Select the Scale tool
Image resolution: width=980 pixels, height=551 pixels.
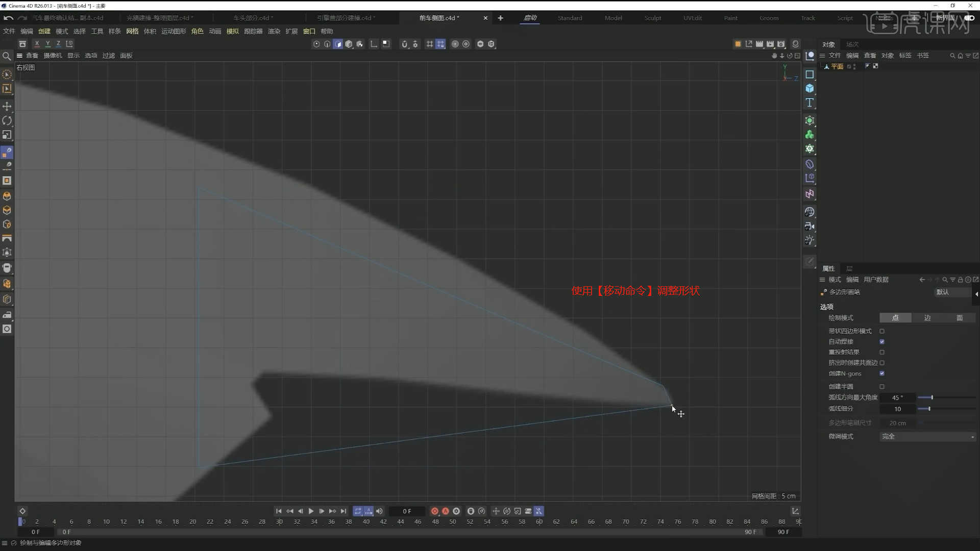[x=7, y=135]
